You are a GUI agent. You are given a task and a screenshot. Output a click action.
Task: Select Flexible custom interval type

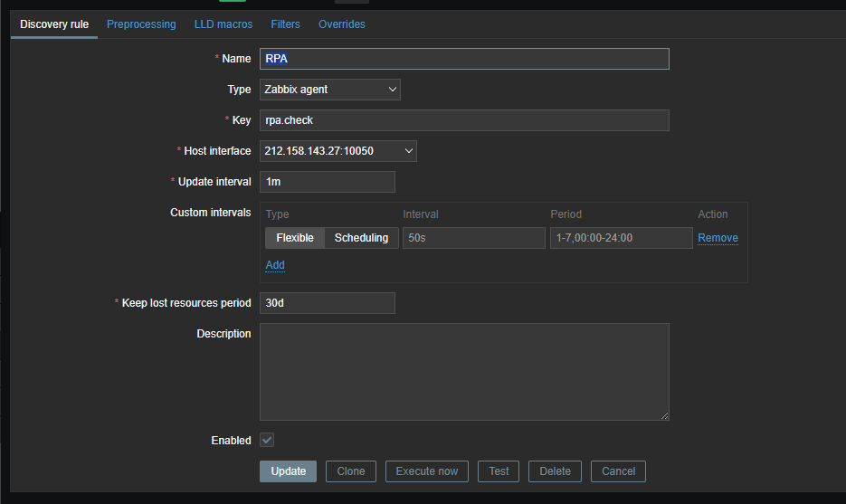(295, 238)
